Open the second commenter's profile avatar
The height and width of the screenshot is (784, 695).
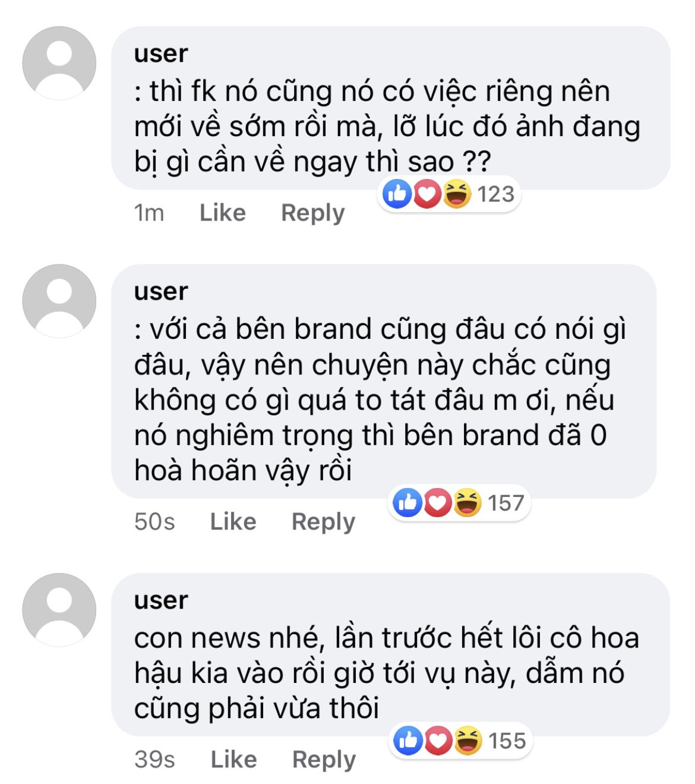[59, 301]
